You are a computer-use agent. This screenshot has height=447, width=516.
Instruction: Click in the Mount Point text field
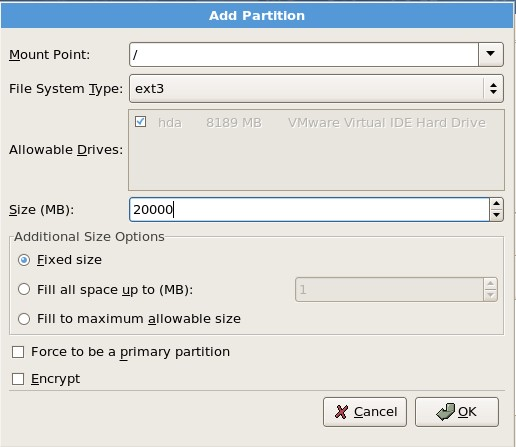[x=304, y=54]
